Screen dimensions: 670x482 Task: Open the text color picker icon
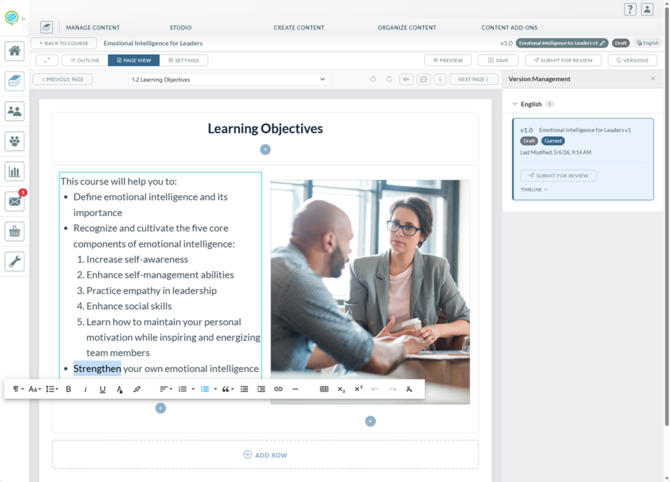click(x=120, y=389)
